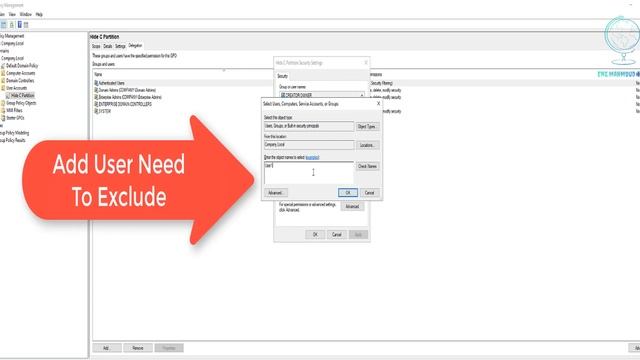640x360 pixels.
Task: Select the Authenticated Users row
Action: [184, 83]
